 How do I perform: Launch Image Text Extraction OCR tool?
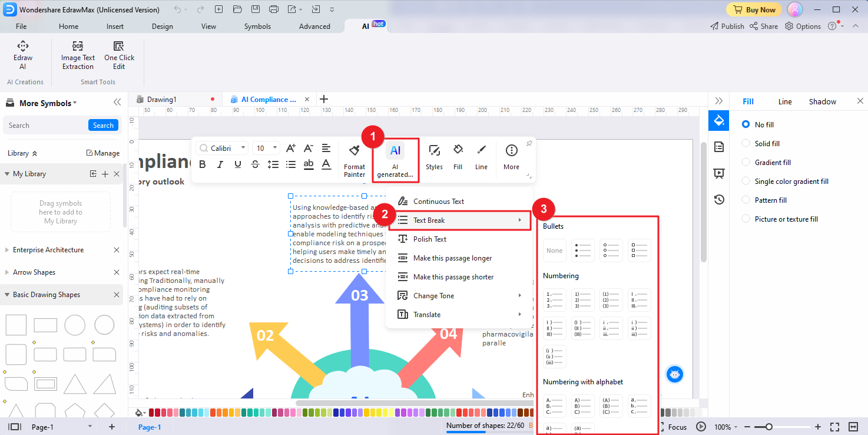[78, 55]
